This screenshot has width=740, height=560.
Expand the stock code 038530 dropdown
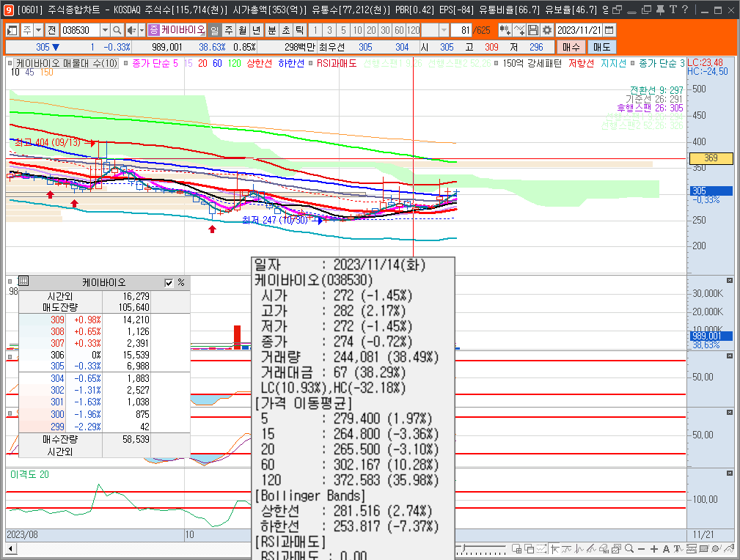click(105, 31)
